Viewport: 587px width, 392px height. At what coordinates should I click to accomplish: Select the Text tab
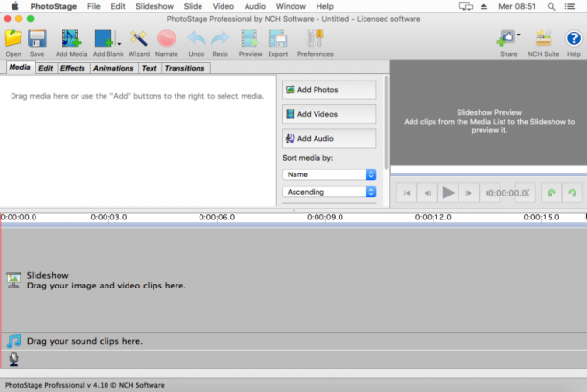pyautogui.click(x=150, y=68)
